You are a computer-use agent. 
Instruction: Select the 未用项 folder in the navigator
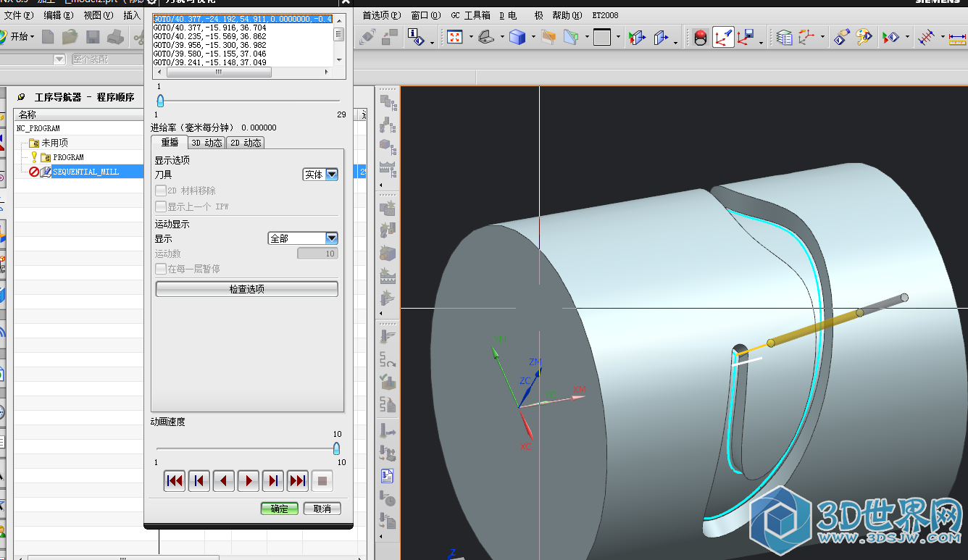(54, 143)
